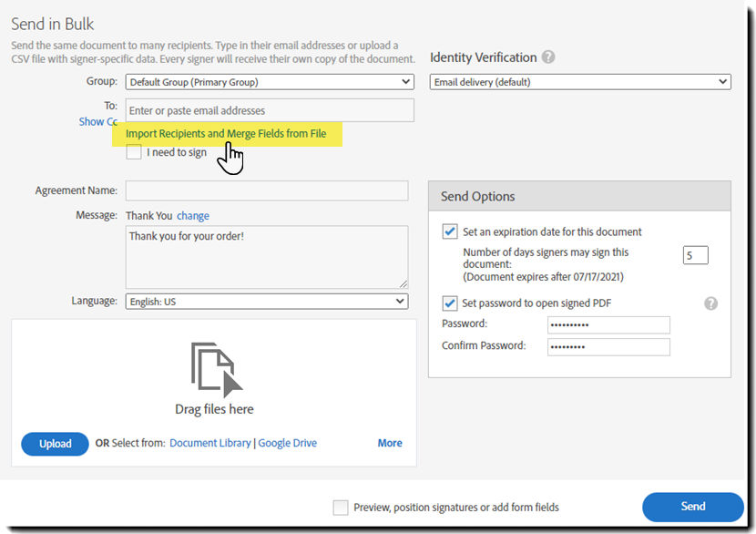Enable the "I need to sign" checkbox

click(133, 152)
